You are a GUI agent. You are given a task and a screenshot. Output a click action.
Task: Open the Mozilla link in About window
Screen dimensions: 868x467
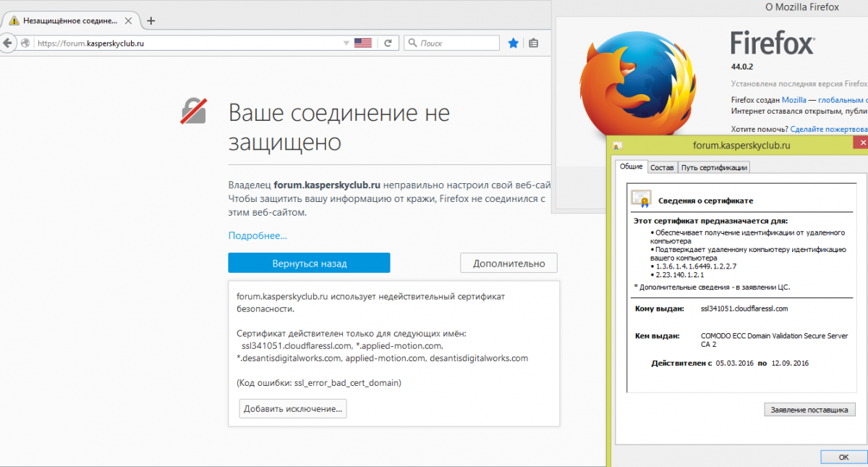[793, 100]
